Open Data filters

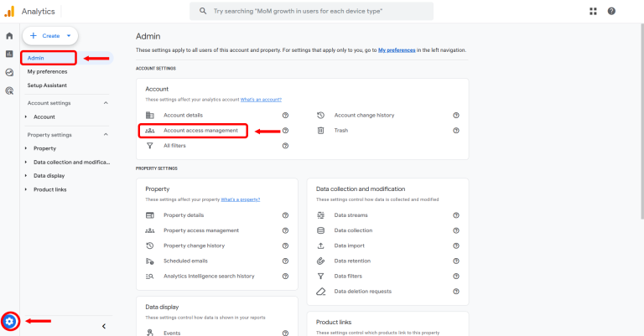pyautogui.click(x=348, y=277)
